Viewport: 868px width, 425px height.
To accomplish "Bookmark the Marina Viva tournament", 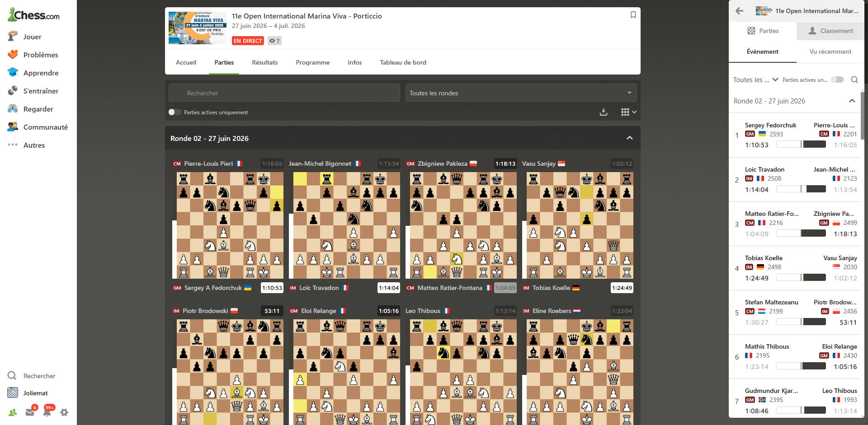I will [633, 15].
